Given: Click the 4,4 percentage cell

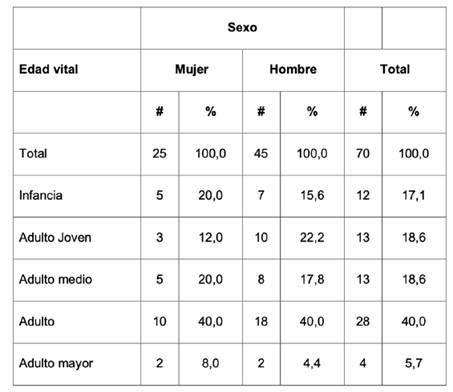Looking at the screenshot, I should point(312,364).
